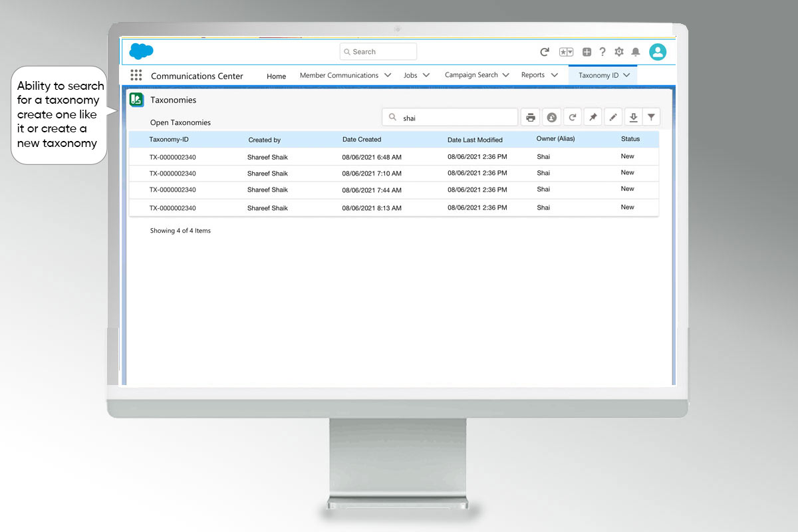Open the first TX-0000002340 record
Image resolution: width=798 pixels, height=532 pixels.
[x=172, y=158]
